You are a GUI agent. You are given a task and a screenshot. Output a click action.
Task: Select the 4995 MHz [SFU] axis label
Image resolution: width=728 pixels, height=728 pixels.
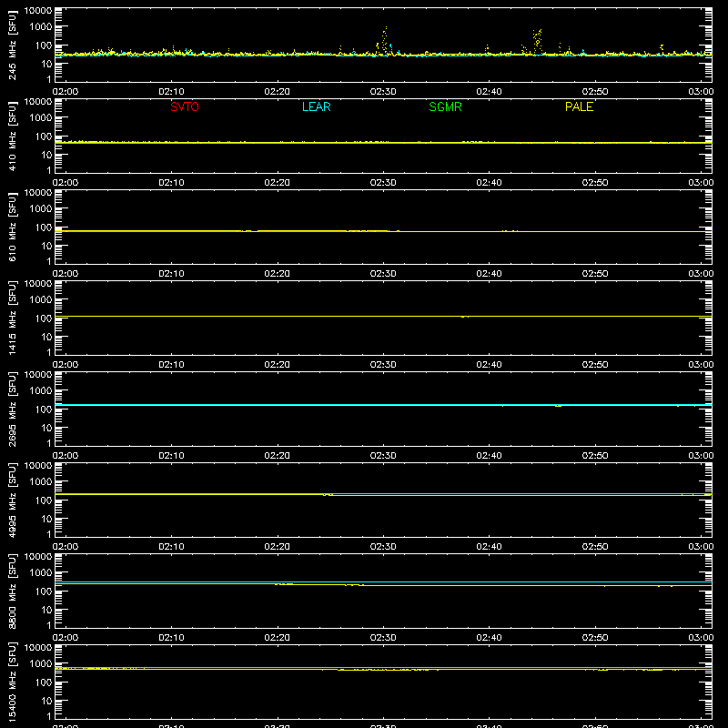(x=13, y=500)
